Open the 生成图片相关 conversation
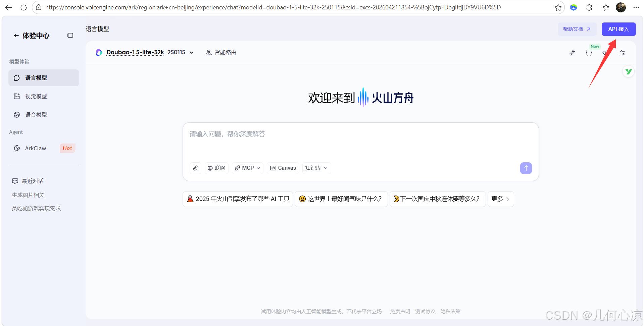This screenshot has width=644, height=326. point(28,195)
